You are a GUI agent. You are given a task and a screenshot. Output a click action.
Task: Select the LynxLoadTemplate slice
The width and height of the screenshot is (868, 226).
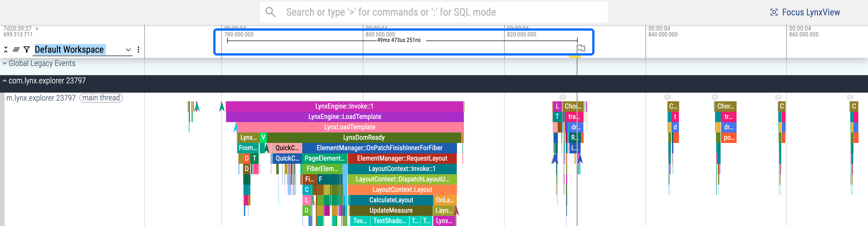(x=350, y=127)
